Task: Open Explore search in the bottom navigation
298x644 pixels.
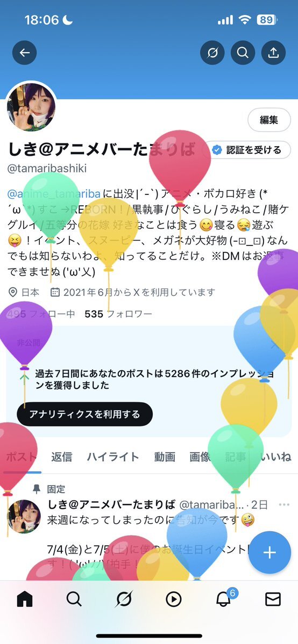Action: pyautogui.click(x=74, y=599)
